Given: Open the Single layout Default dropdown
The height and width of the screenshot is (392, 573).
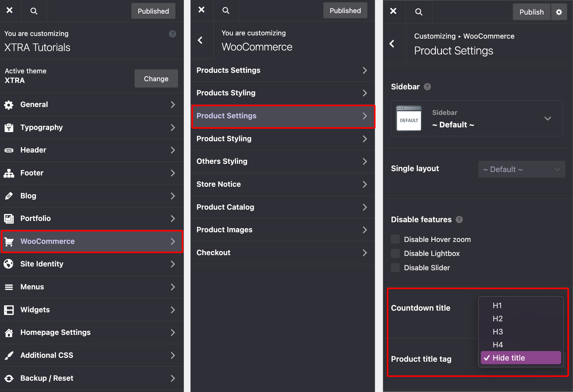Looking at the screenshot, I should click(x=521, y=169).
